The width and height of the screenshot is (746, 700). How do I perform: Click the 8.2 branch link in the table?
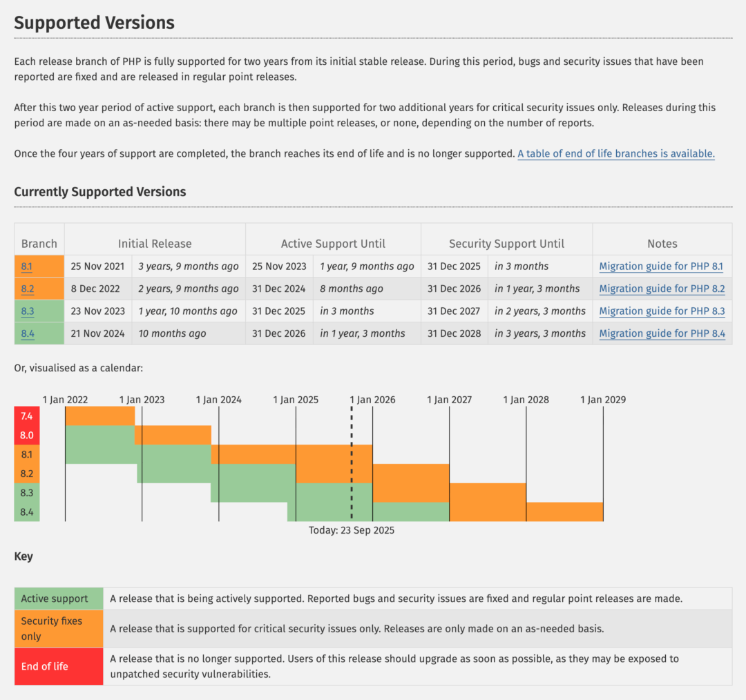point(27,289)
